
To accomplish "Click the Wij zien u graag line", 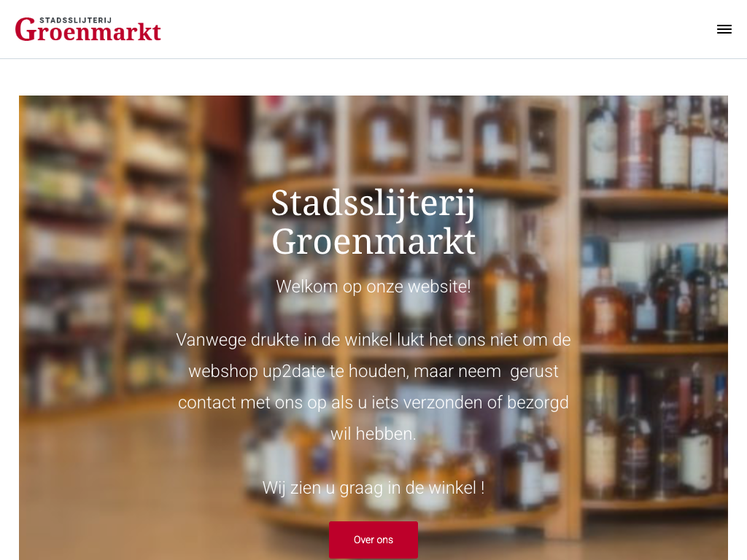I will point(373,488).
